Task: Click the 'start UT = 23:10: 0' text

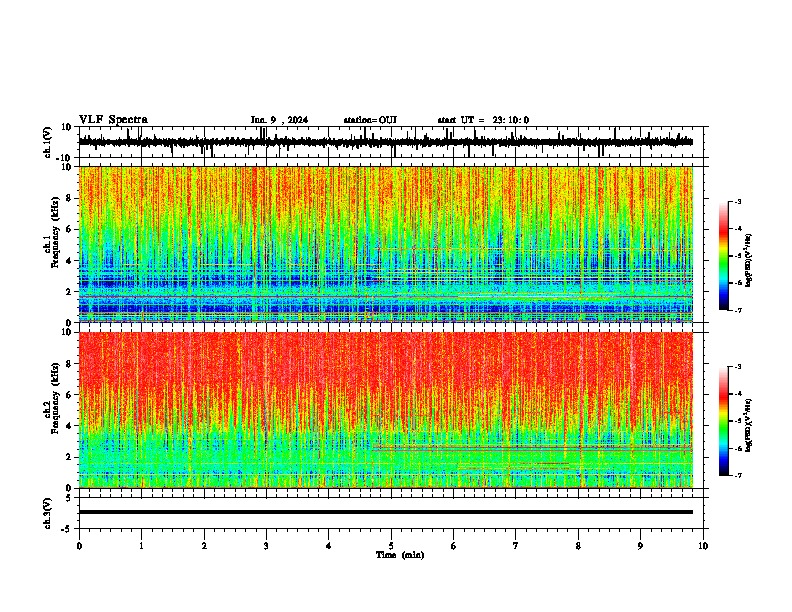Action: coord(483,120)
